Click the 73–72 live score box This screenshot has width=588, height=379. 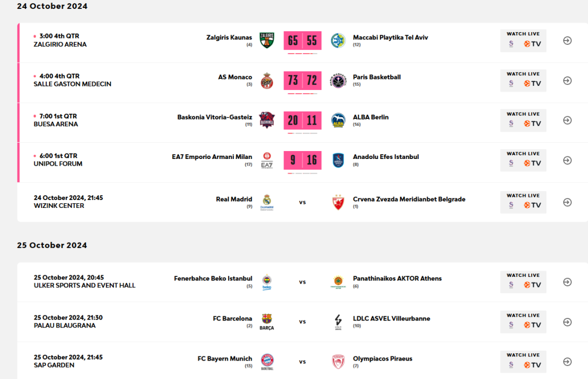click(302, 81)
